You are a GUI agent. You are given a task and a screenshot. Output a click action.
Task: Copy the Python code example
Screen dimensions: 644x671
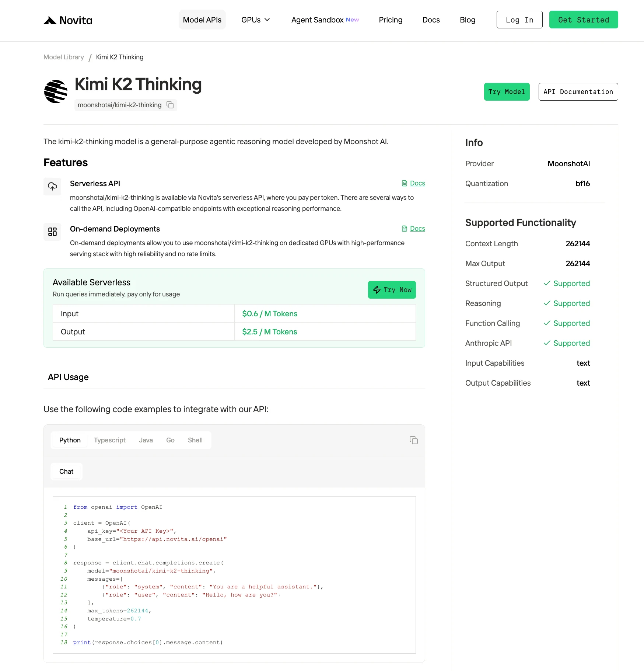coord(414,440)
